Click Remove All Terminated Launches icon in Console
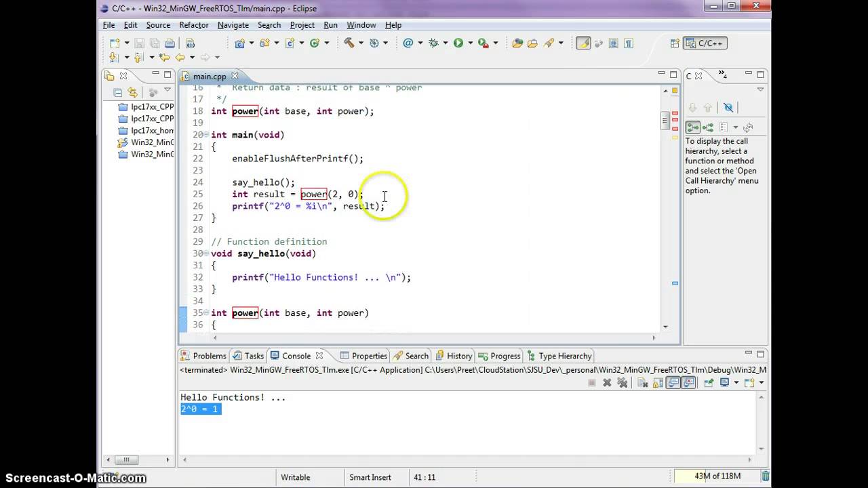Viewport: 868px width, 488px height. [x=622, y=383]
